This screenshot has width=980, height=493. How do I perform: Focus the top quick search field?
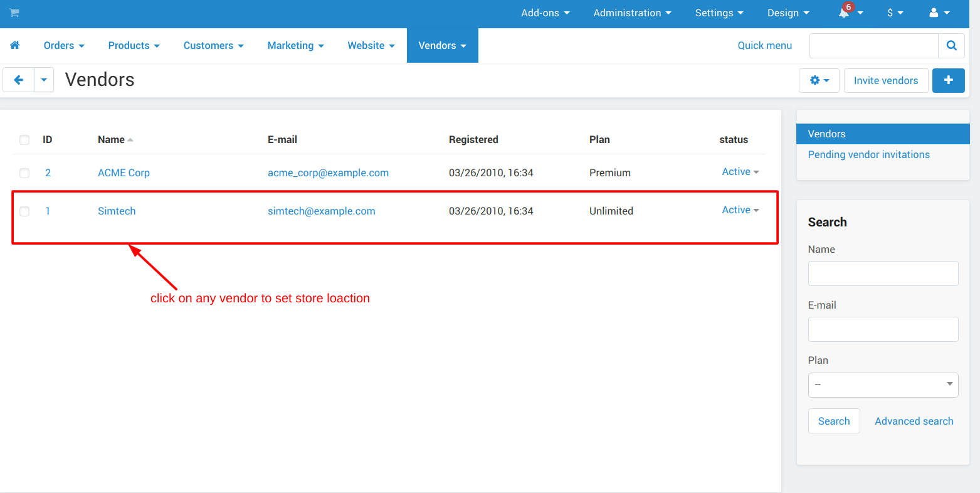(x=873, y=46)
